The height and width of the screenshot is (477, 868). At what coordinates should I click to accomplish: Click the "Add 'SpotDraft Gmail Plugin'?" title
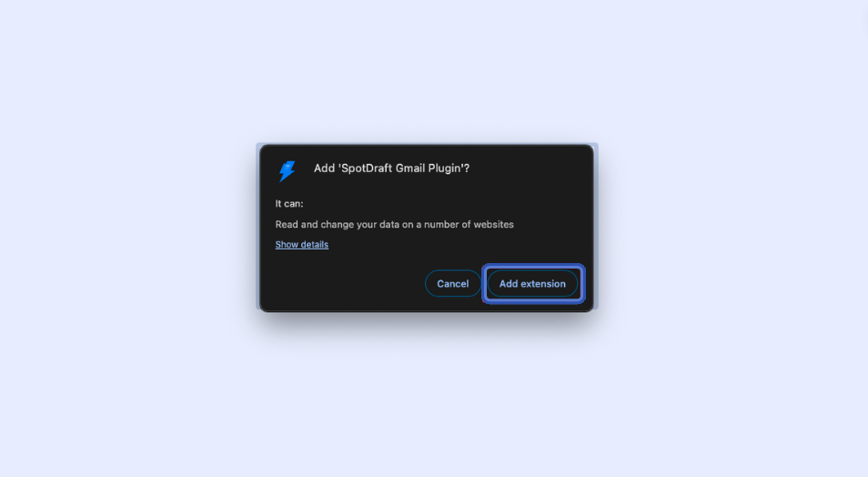(391, 167)
